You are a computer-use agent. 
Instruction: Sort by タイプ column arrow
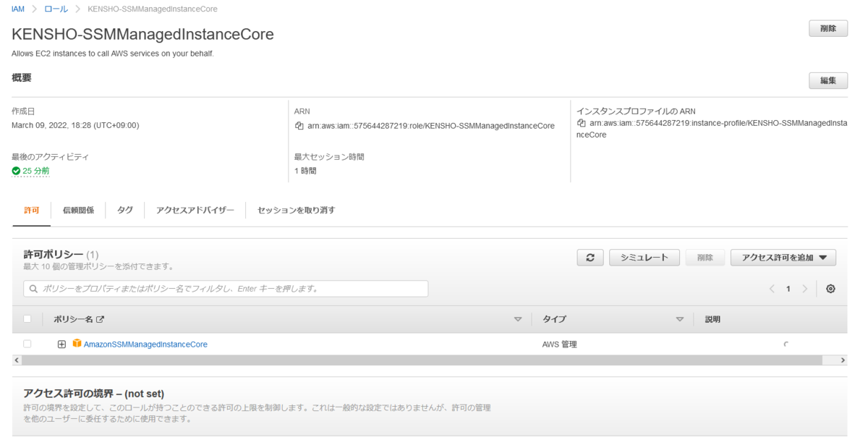(679, 319)
